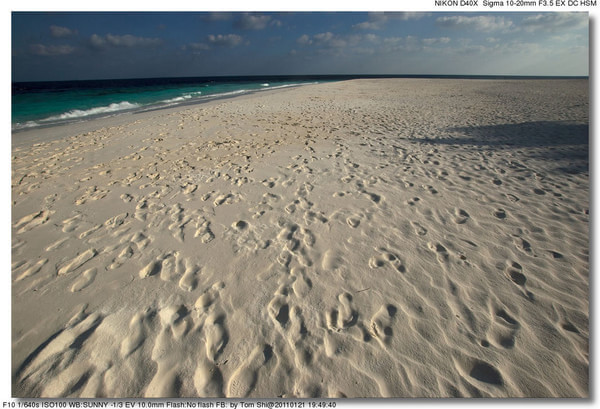Click the horizon line where sand meets sky
The width and height of the screenshot is (600, 409).
450,77
